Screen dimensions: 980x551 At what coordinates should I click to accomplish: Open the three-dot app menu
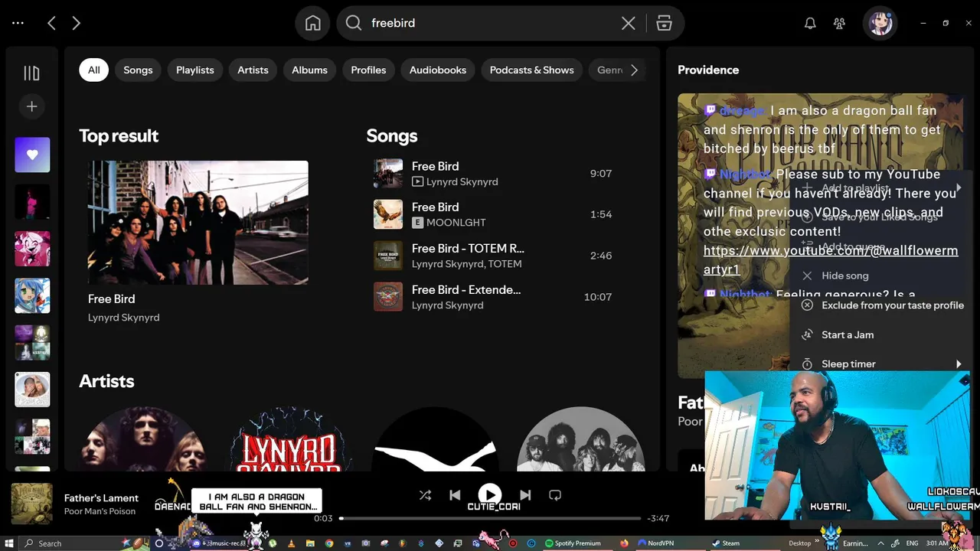(x=18, y=23)
